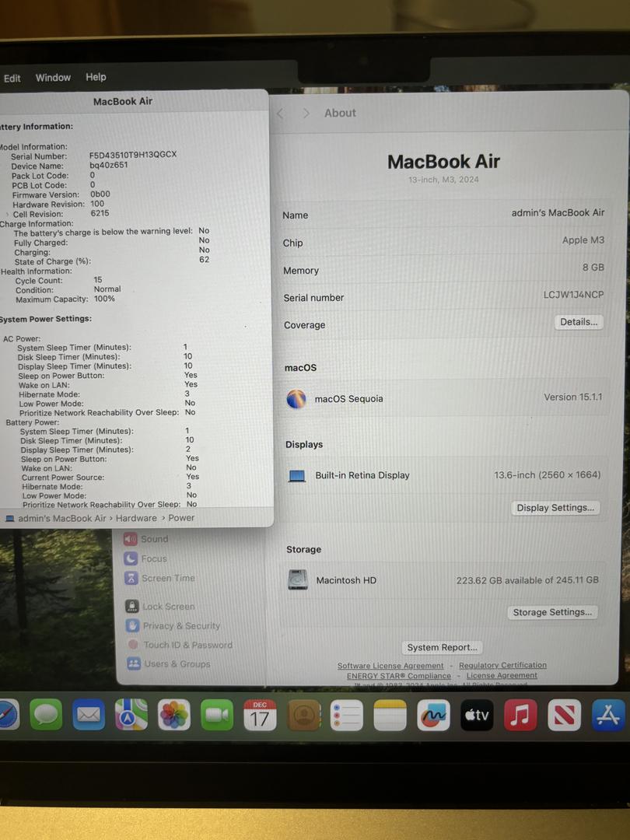This screenshot has height=840, width=630.
Task: Launch the Mail app in Dock
Action: pyautogui.click(x=89, y=714)
